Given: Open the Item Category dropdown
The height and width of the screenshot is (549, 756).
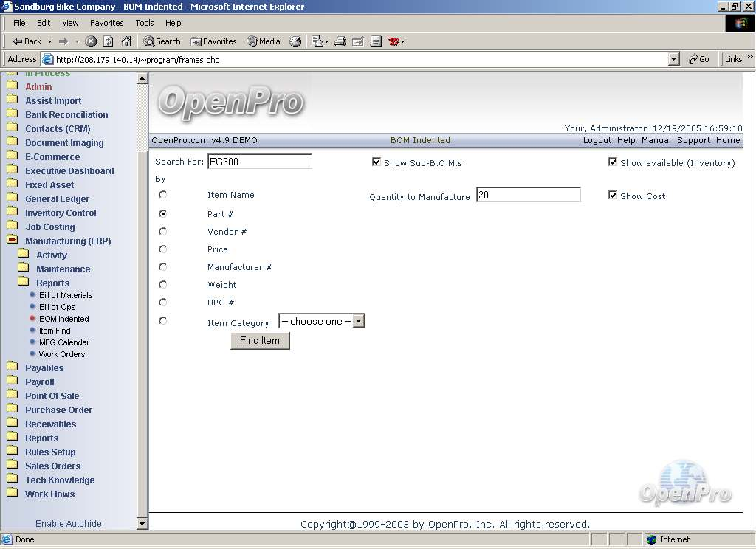Looking at the screenshot, I should point(358,321).
